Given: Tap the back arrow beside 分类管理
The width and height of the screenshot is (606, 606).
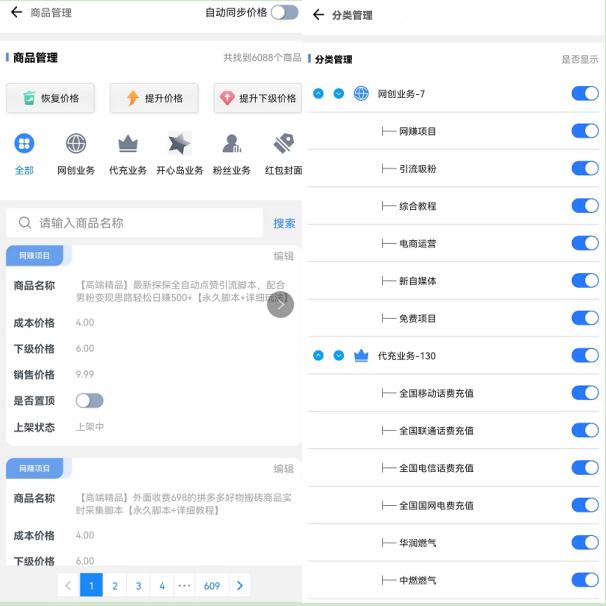Looking at the screenshot, I should click(x=318, y=15).
